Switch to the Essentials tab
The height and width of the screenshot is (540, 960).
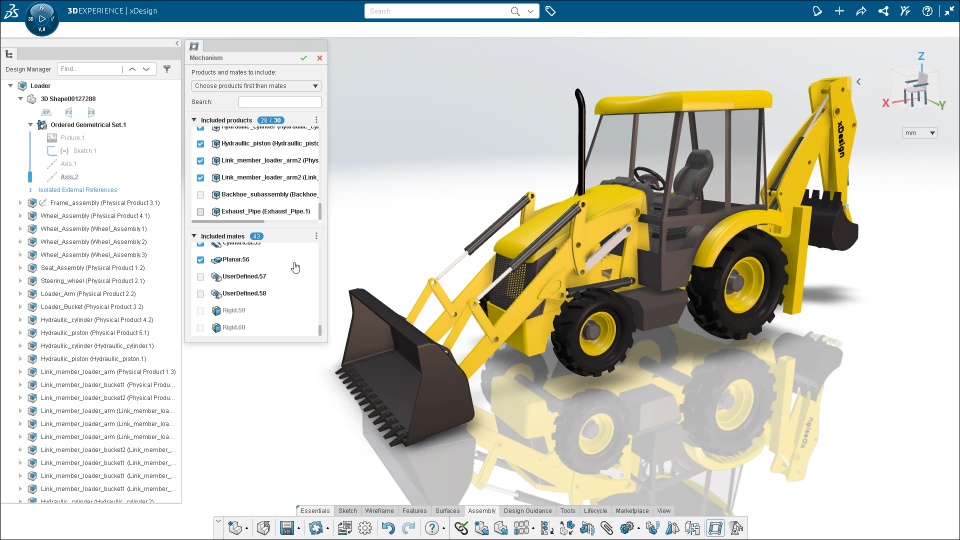point(315,511)
